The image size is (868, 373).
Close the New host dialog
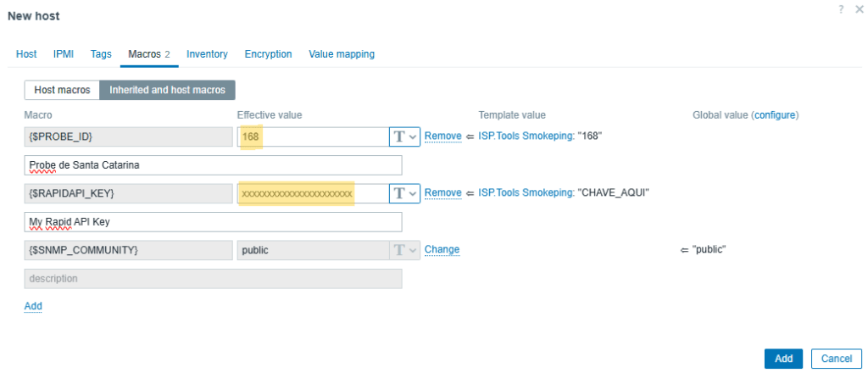(x=858, y=8)
